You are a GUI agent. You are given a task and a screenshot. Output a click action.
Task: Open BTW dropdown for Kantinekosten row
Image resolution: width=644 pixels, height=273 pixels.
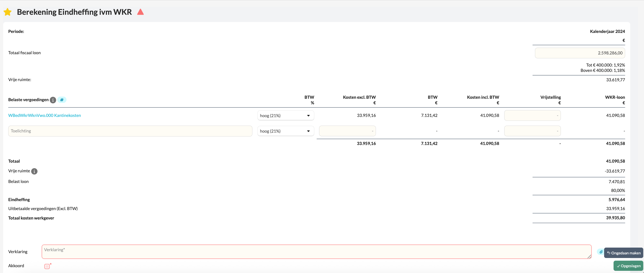tap(285, 115)
